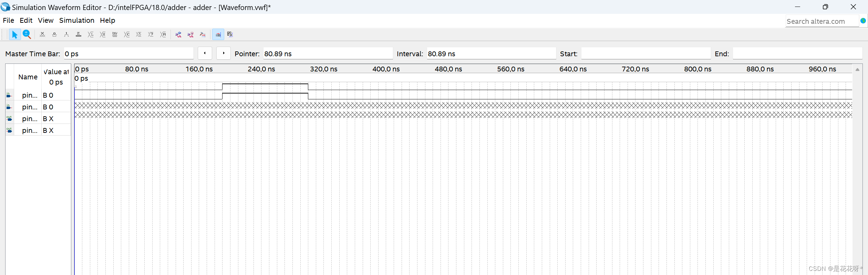The height and width of the screenshot is (275, 868).
Task: Apply High Impedance (Z) value
Action: (79, 35)
